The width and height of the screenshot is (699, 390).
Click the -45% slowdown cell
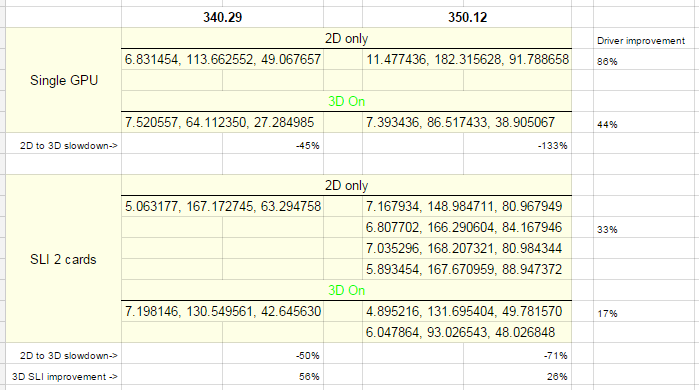pyautogui.click(x=273, y=144)
